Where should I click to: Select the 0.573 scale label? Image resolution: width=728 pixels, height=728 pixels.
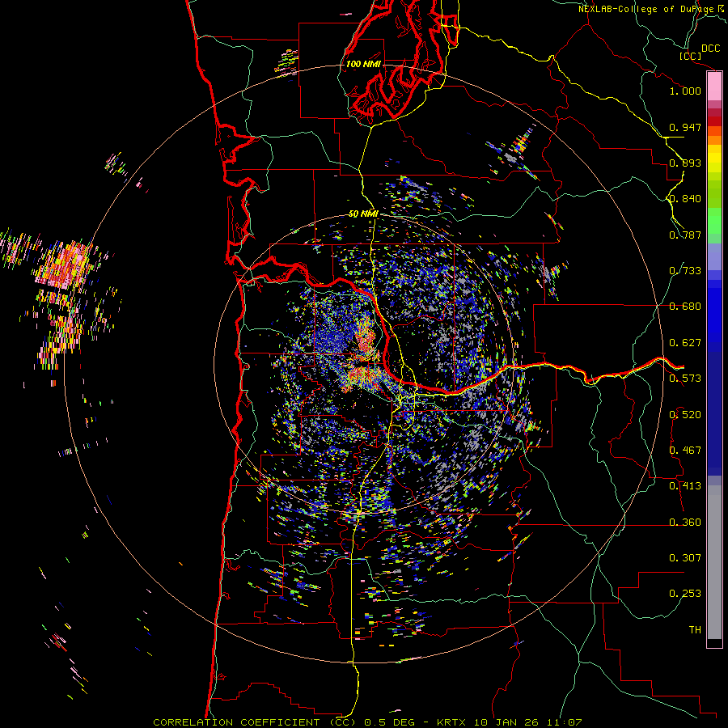point(685,378)
